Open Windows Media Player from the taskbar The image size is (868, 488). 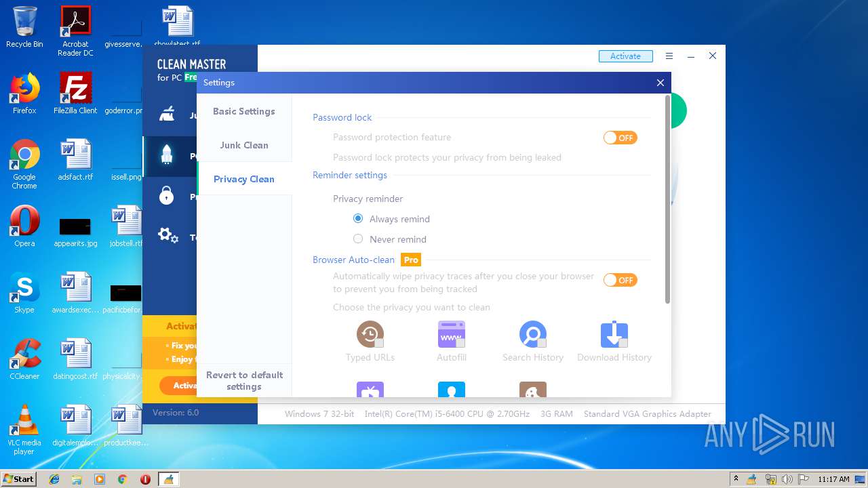pos(100,479)
